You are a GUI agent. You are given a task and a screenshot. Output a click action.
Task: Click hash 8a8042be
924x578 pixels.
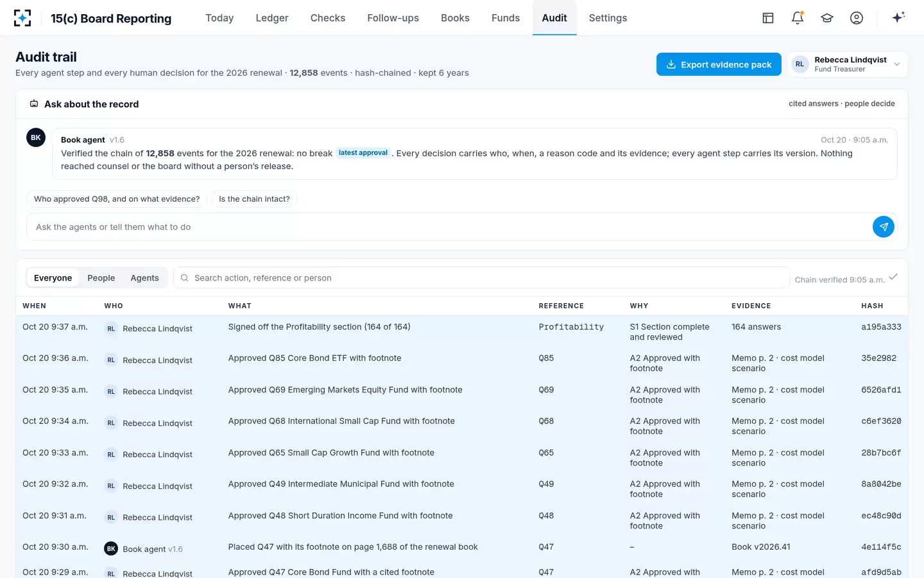click(x=881, y=484)
